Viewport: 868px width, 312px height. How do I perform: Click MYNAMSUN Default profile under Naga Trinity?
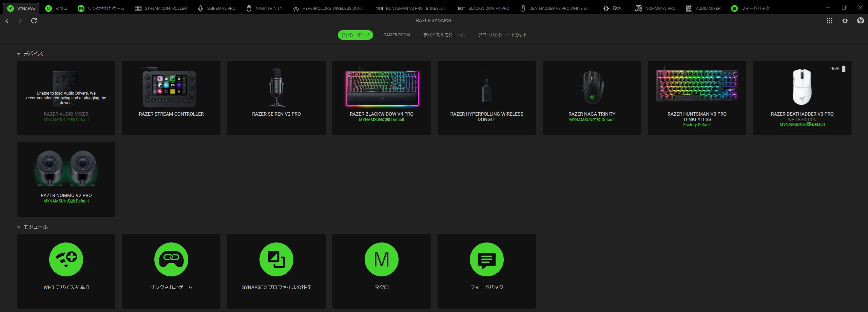(x=592, y=120)
